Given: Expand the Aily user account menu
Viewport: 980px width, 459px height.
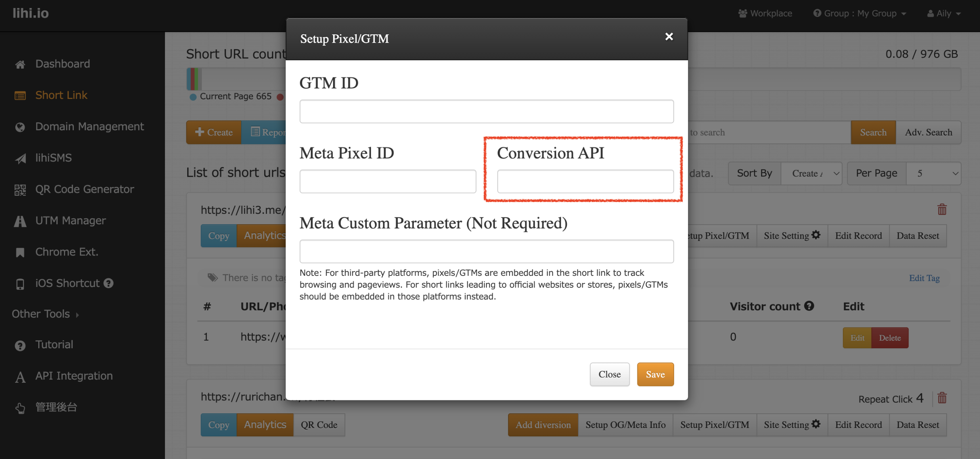Looking at the screenshot, I should click(x=944, y=13).
